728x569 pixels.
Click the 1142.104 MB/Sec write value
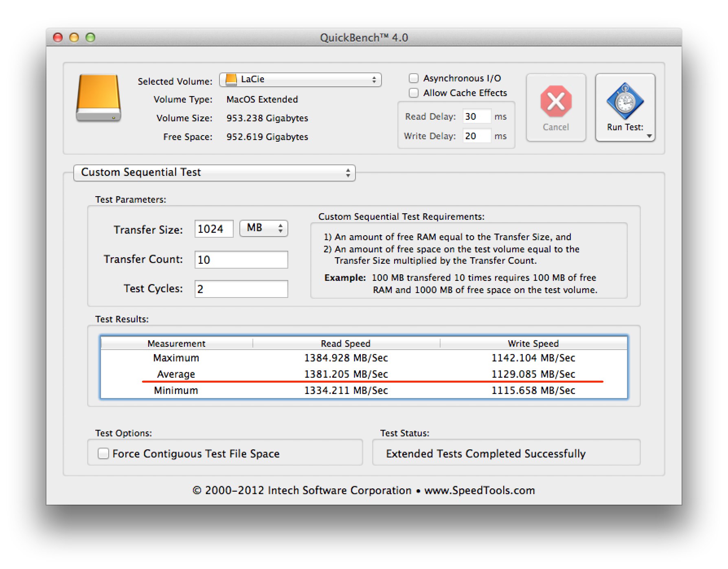533,358
